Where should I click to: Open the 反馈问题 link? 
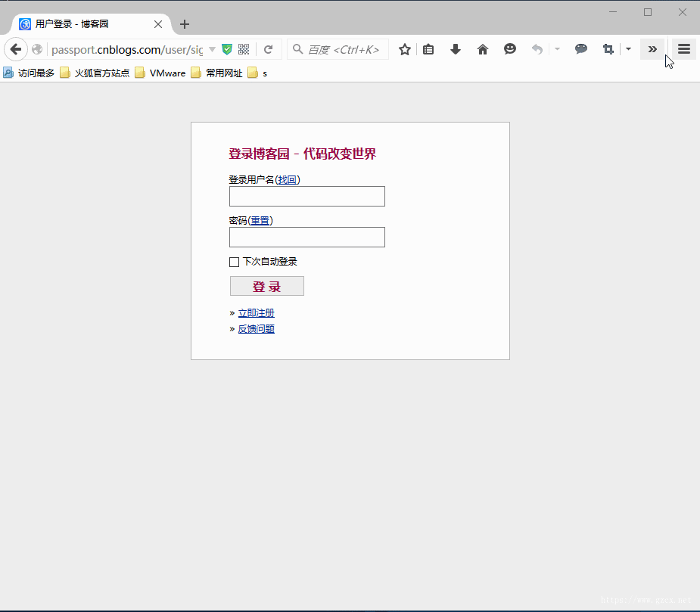point(257,329)
